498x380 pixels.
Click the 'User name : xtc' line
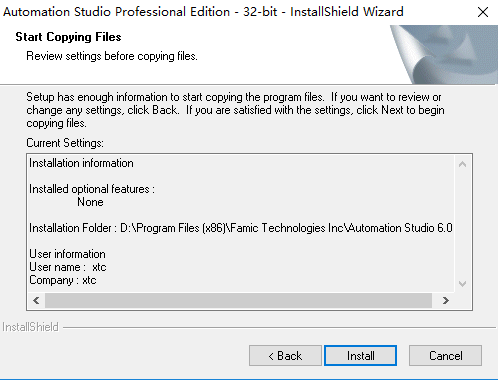coord(68,267)
